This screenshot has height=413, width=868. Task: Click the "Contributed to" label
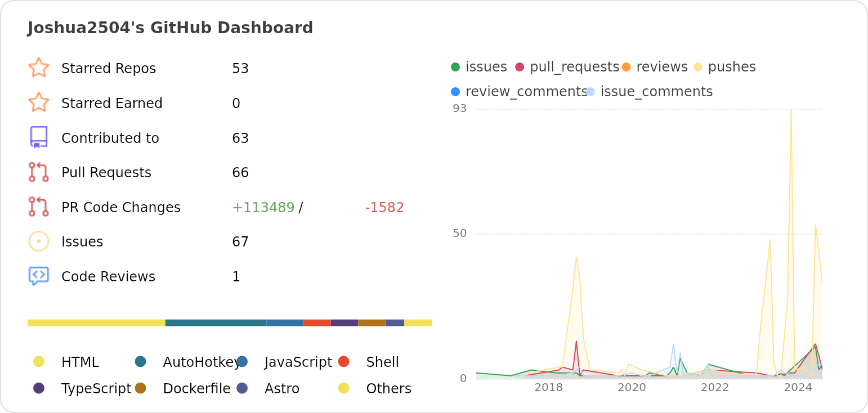tap(110, 138)
